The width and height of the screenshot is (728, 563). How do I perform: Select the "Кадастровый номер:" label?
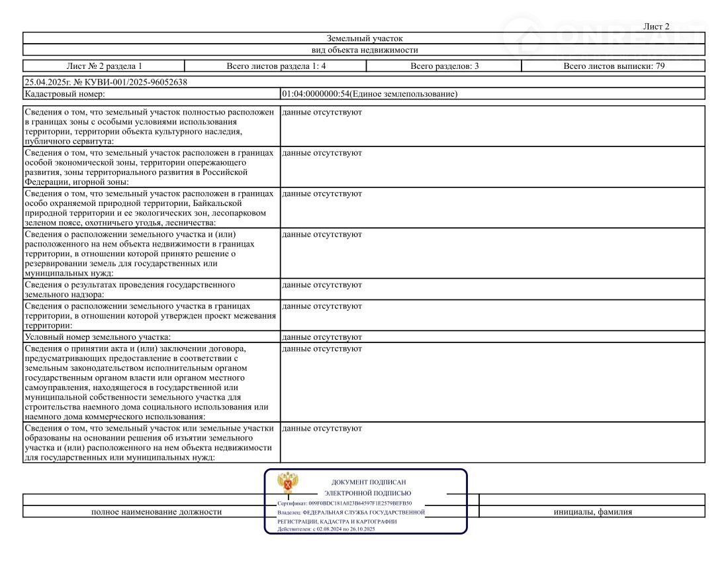(62, 94)
